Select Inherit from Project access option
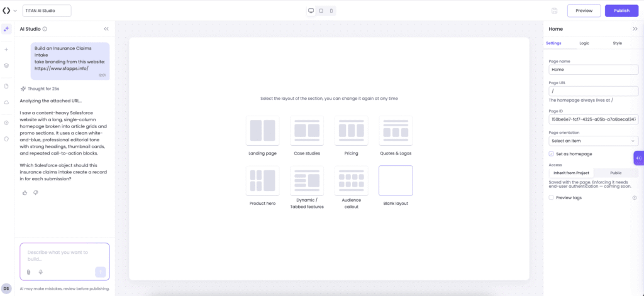Viewport: 644px width, 296px height. (571, 173)
